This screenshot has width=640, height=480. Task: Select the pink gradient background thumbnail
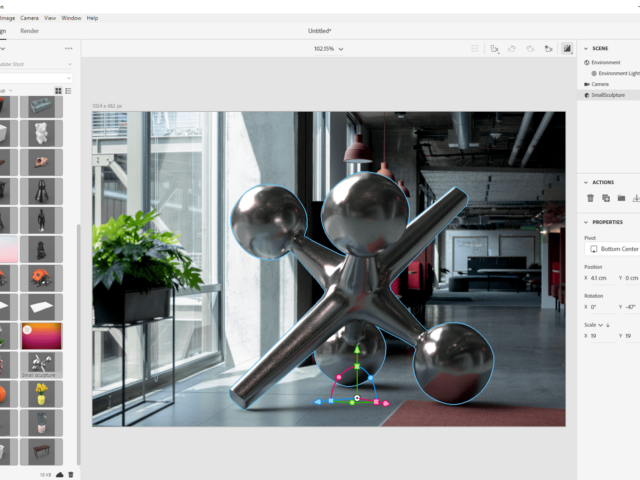coord(41,336)
